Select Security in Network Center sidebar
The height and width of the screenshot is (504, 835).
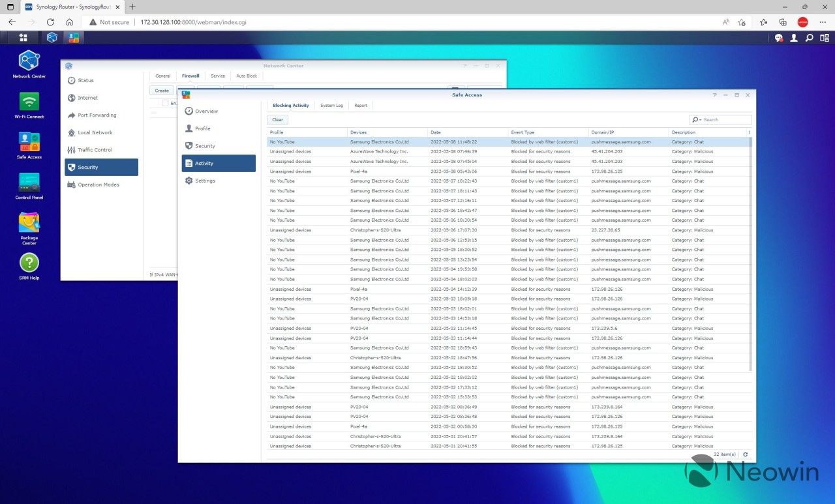[x=101, y=167]
